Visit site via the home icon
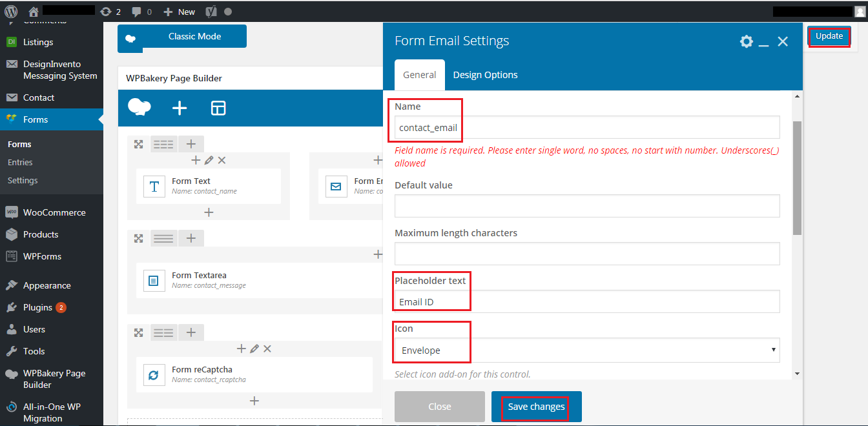This screenshot has width=868, height=426. click(x=34, y=12)
